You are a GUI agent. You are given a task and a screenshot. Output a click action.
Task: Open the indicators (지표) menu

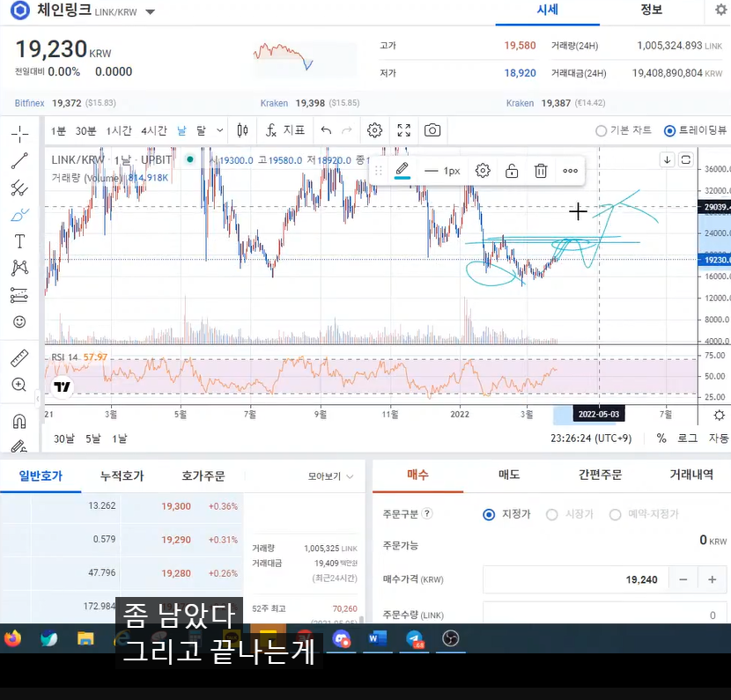pos(284,130)
